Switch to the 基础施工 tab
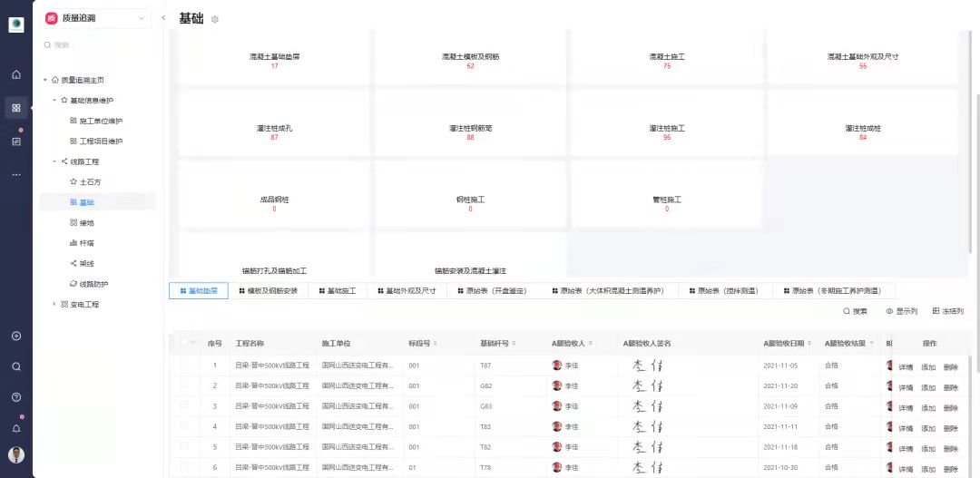Image resolution: width=980 pixels, height=478 pixels. (337, 291)
